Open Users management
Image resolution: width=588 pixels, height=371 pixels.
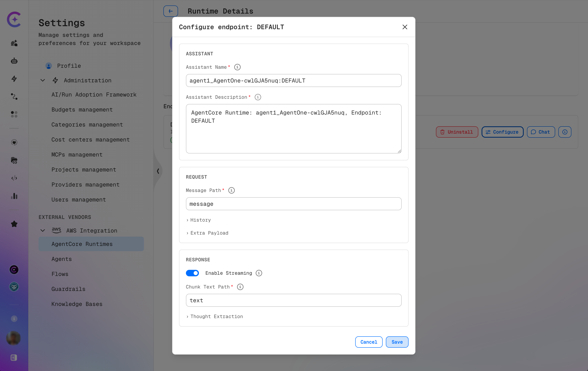coord(78,200)
